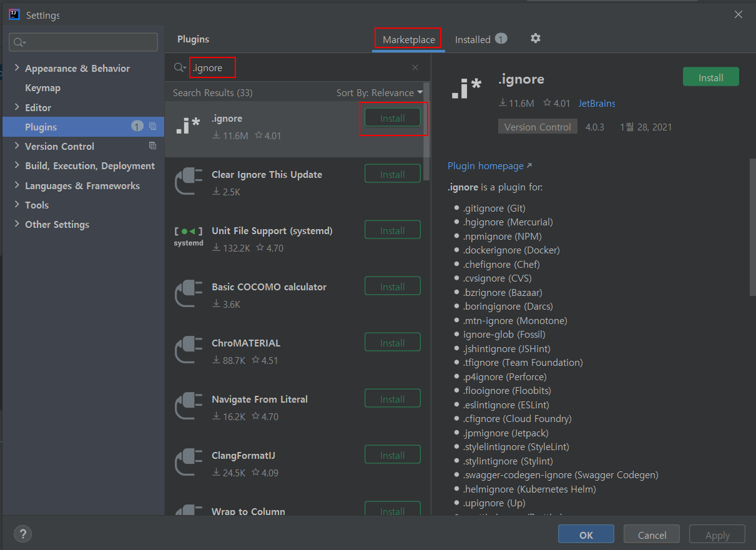The width and height of the screenshot is (756, 550).
Task: Click the settings sidebar search magnifier icon
Action: (x=19, y=42)
